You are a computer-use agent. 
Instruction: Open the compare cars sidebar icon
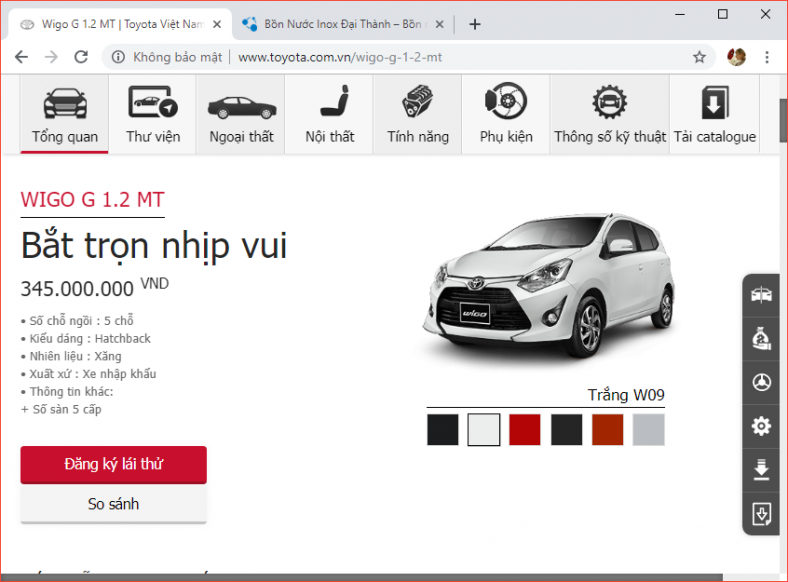761,295
